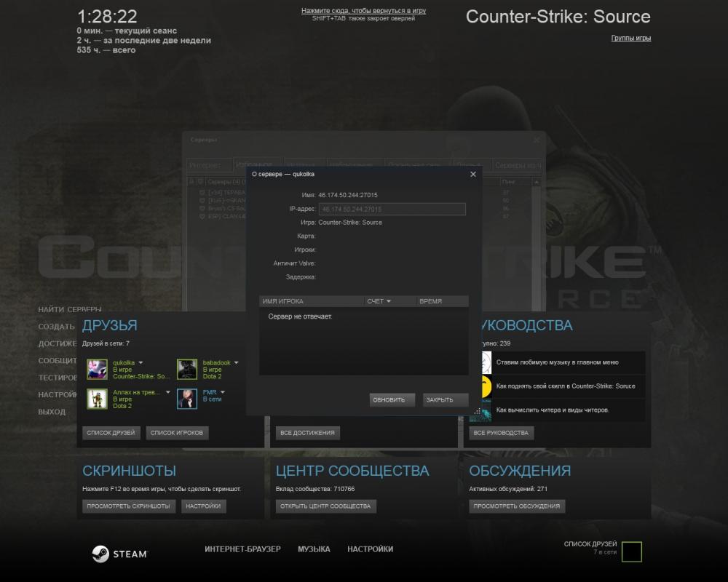The image size is (728, 582).
Task: Click СПИСОК ДРУЗЕЙ label at bottom right
Action: (x=590, y=544)
